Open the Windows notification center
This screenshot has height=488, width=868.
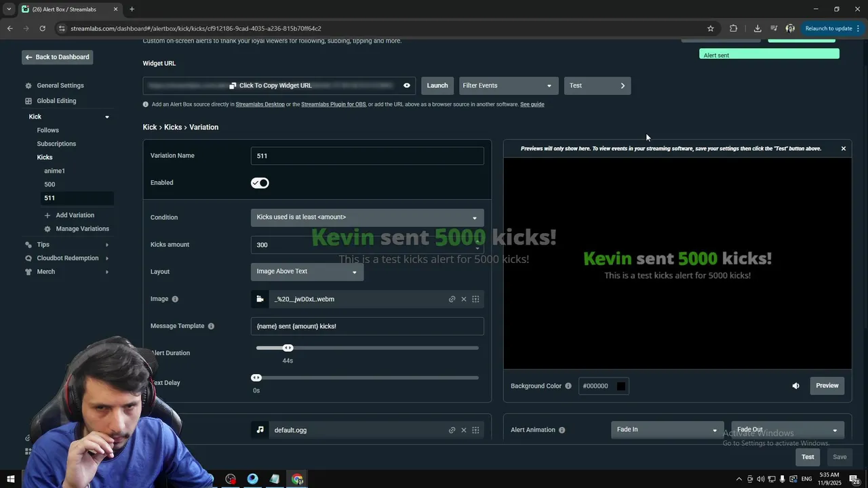854,479
